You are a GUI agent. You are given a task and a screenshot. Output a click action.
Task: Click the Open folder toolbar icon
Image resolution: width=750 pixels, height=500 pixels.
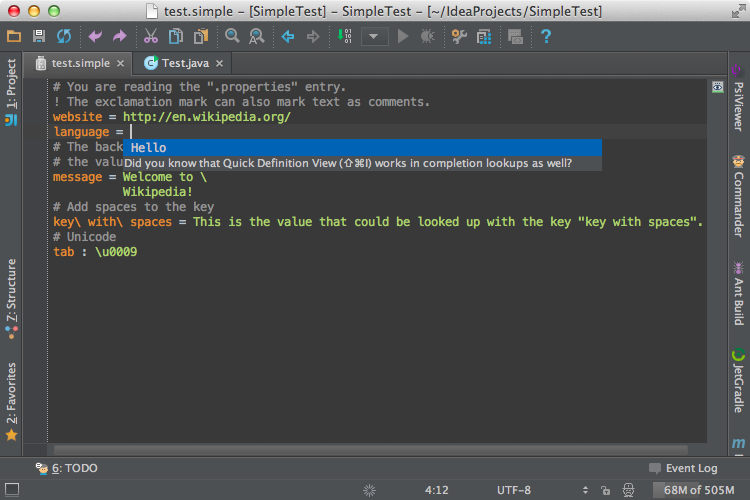coord(14,36)
